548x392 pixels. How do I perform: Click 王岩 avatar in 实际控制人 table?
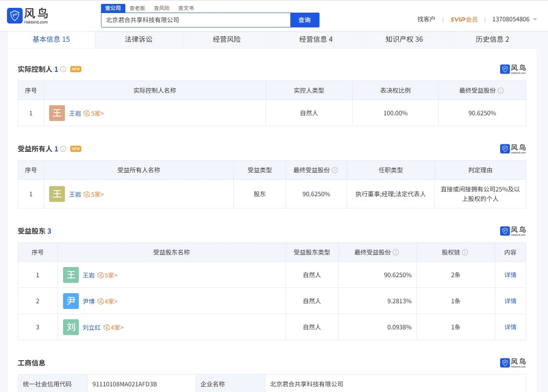coord(57,113)
